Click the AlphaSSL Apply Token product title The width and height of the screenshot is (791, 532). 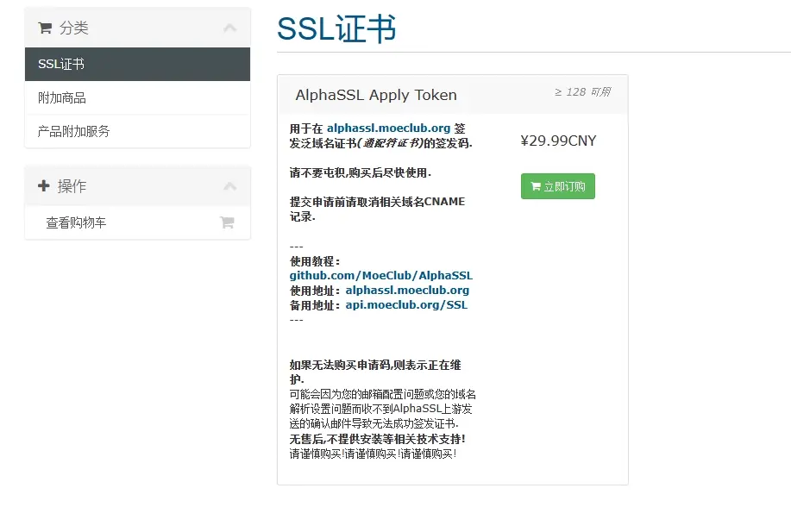point(376,95)
